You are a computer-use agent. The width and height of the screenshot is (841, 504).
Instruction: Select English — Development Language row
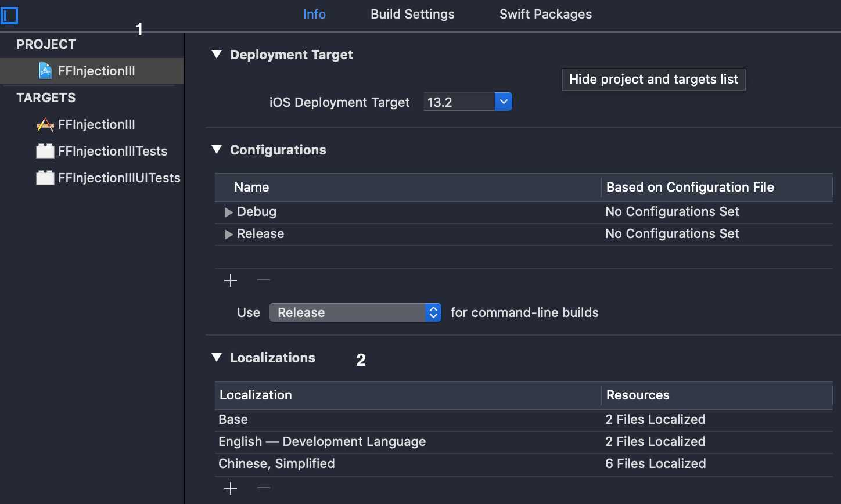[x=523, y=442]
